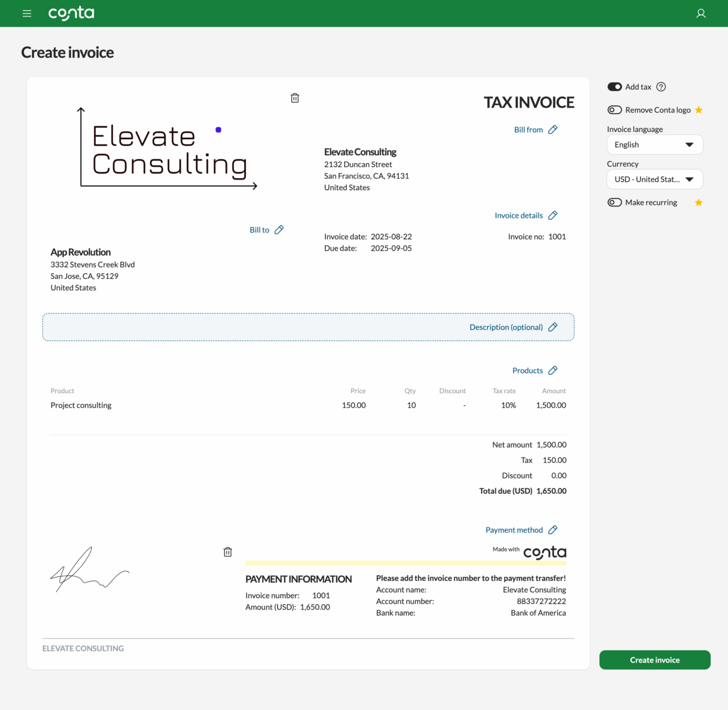This screenshot has width=728, height=710.
Task: Click pencil icon next to Bill to
Action: click(279, 230)
